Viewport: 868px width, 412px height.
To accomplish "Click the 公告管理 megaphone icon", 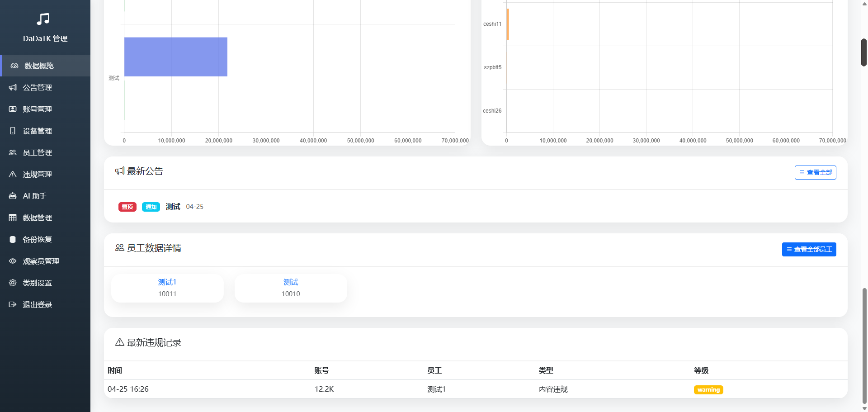I will tap(13, 88).
